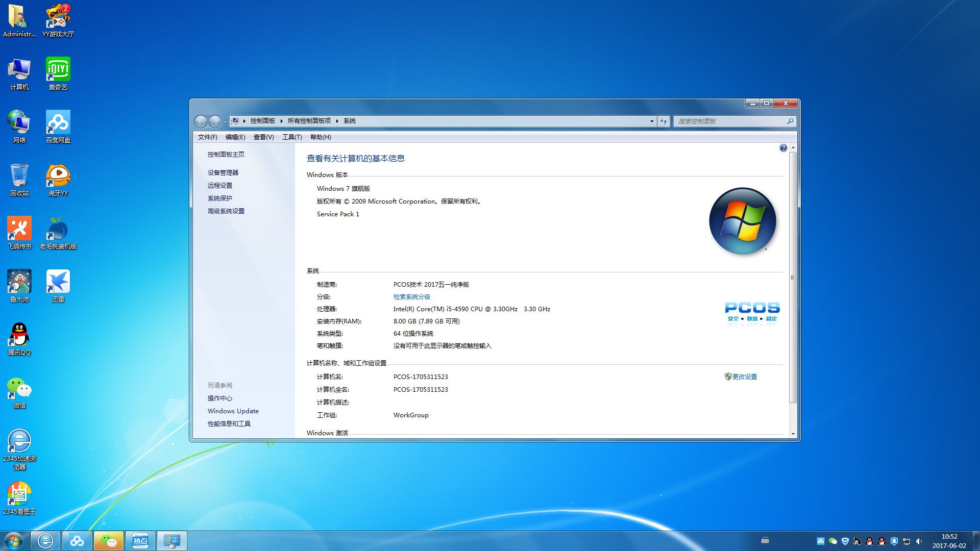This screenshot has height=551, width=980.
Task: Open Baidu Netdisk from the taskbar buttons
Action: pos(77,541)
